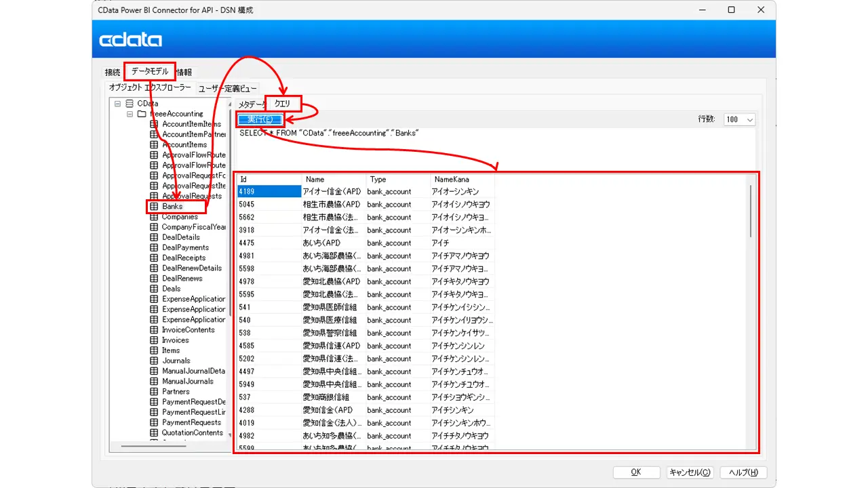868x488 pixels.
Task: Switch to the ユーザー定義ビュー tab
Action: tap(228, 88)
